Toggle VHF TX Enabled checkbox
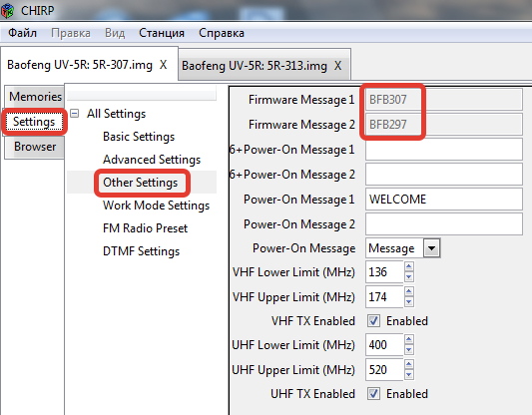532x415 pixels. click(373, 321)
